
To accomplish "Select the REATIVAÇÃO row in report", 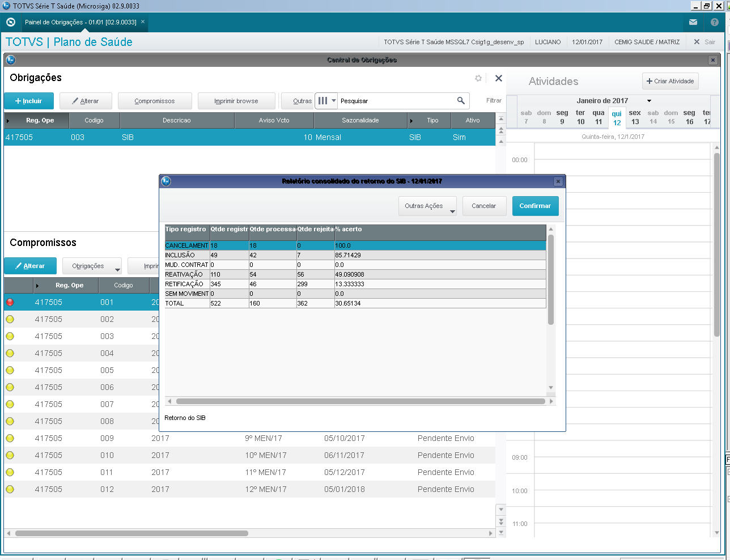I will tap(355, 274).
